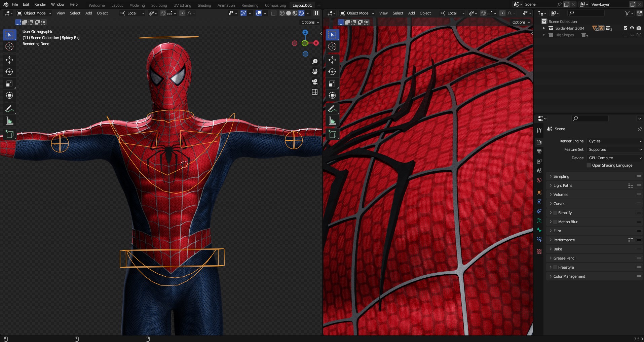Image resolution: width=644 pixels, height=342 pixels.
Task: Click the outliner search field
Action: pos(586,13)
